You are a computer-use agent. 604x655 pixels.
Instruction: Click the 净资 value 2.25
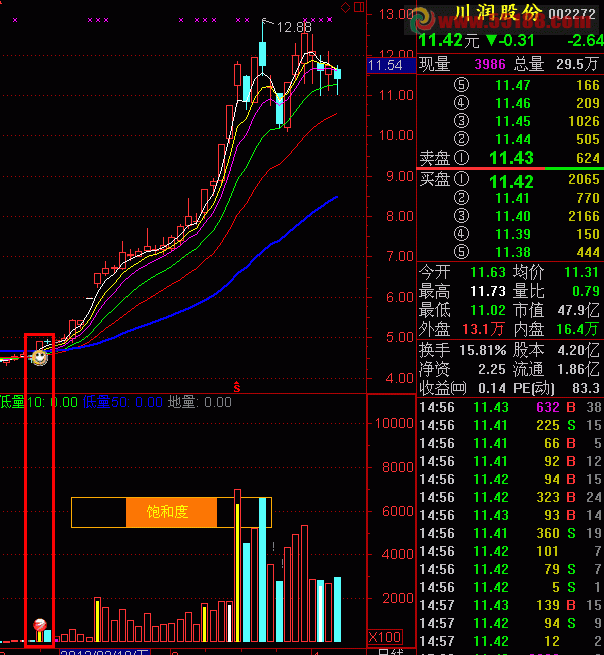pyautogui.click(x=492, y=369)
